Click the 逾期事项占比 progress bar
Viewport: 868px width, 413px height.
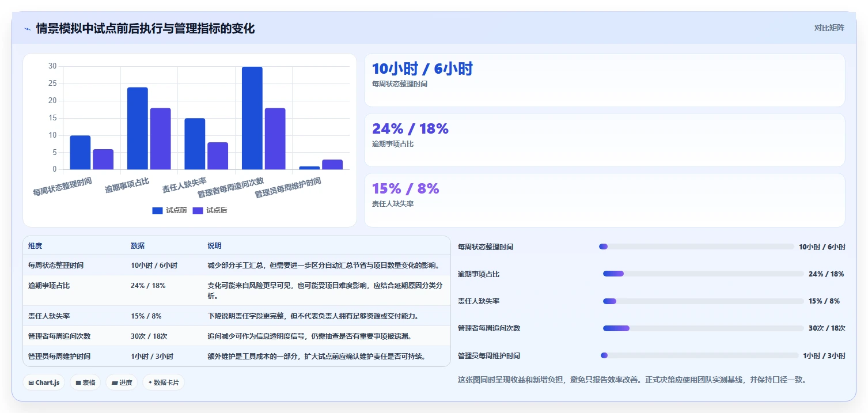pyautogui.click(x=703, y=274)
